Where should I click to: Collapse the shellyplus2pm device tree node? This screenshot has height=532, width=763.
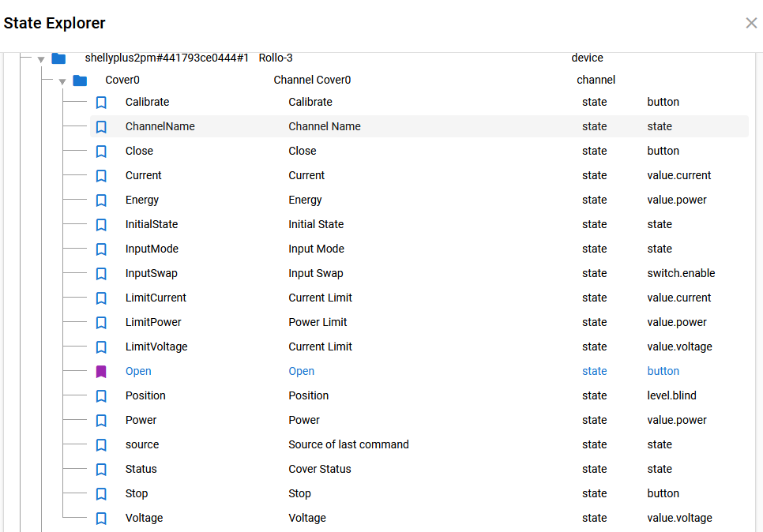click(41, 59)
